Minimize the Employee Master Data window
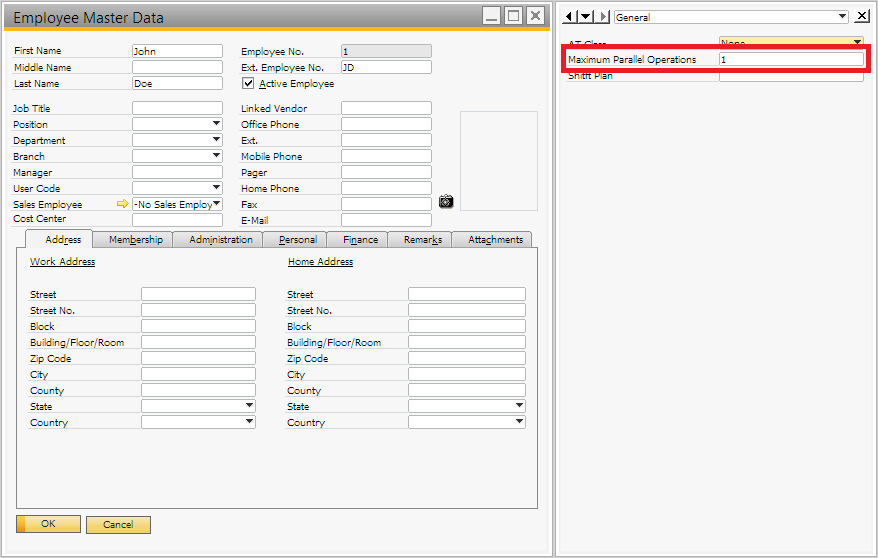The image size is (878, 558). pos(490,16)
